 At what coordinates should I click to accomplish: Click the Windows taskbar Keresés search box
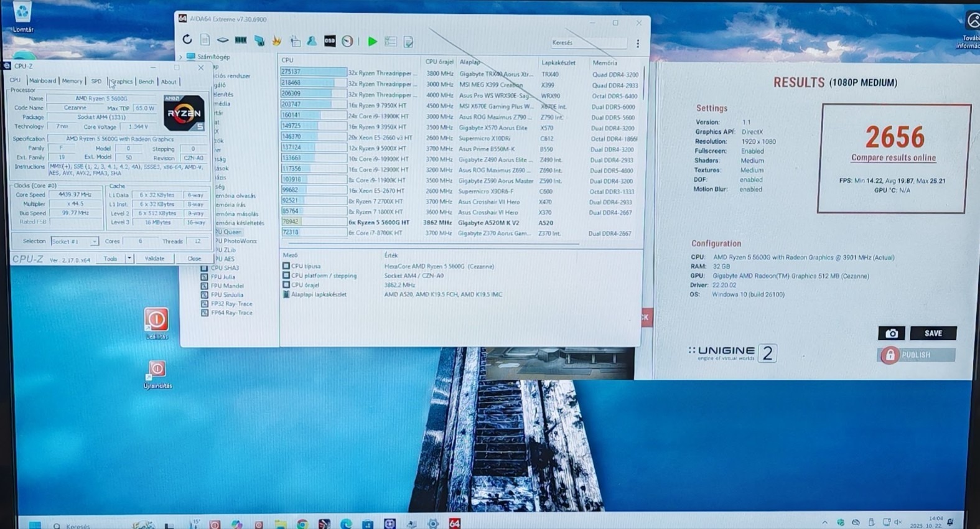click(78, 526)
